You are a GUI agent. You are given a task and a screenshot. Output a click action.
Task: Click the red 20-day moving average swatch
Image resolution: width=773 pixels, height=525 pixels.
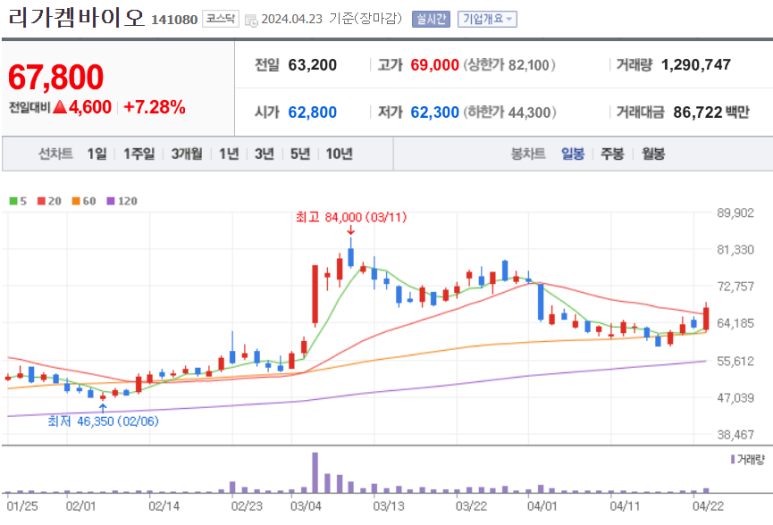[41, 201]
